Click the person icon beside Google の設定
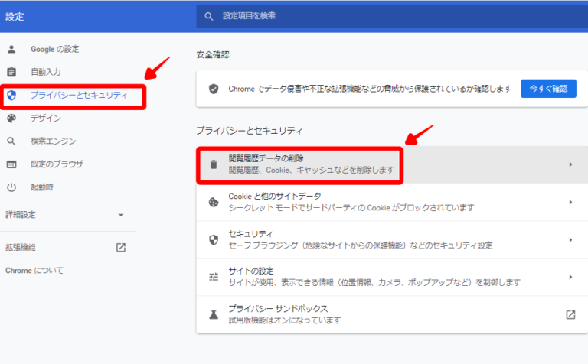This screenshot has height=364, width=588. 11,50
